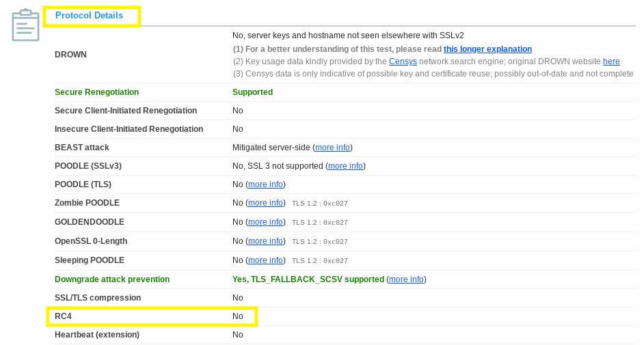
Task: Select the OpenSSL 0-Length label
Action: pyautogui.click(x=91, y=241)
